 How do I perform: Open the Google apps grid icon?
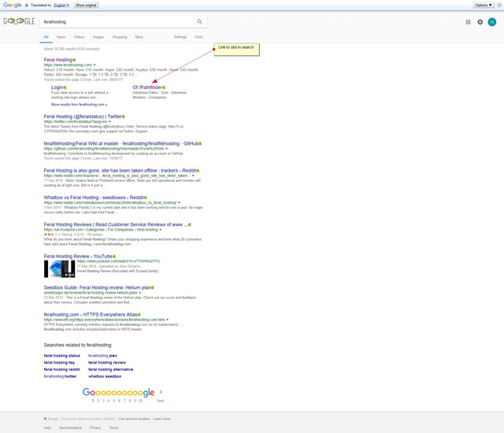468,22
